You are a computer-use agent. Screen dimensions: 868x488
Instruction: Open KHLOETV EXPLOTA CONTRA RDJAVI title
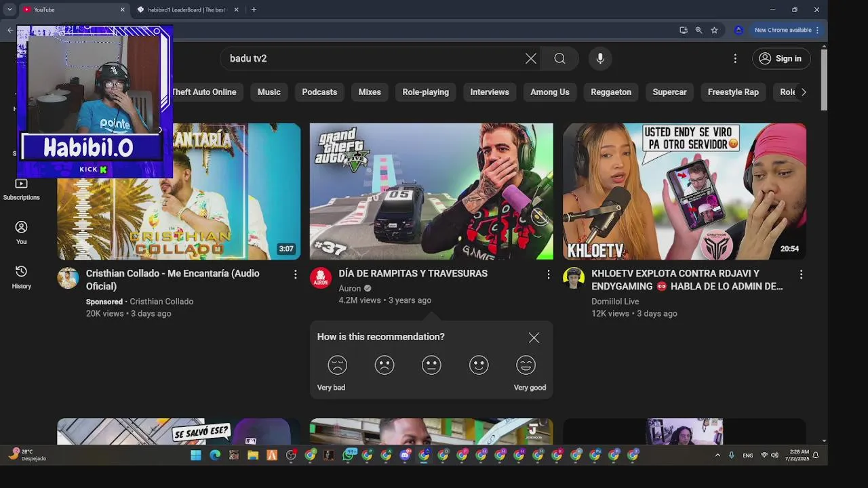pos(687,280)
